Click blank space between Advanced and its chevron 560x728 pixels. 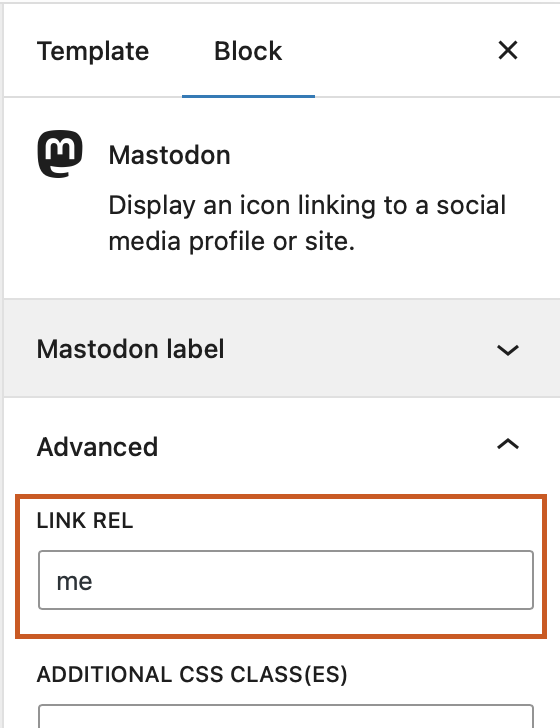(x=325, y=446)
